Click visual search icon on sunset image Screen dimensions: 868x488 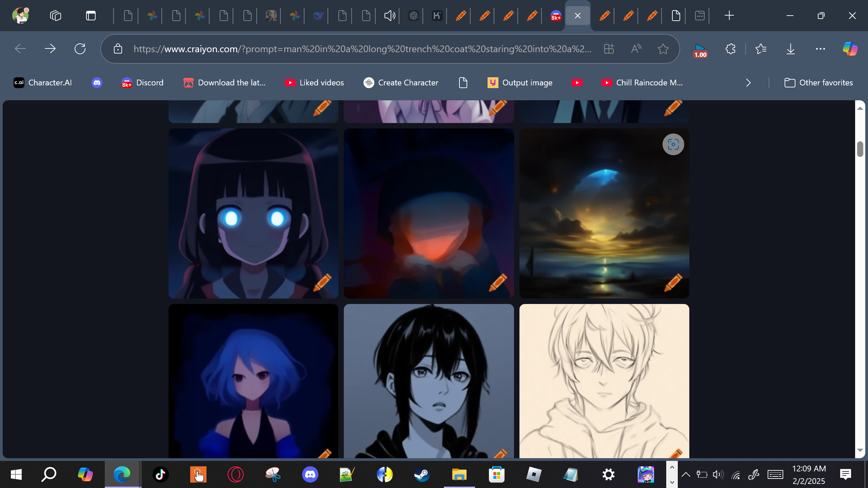tap(673, 144)
